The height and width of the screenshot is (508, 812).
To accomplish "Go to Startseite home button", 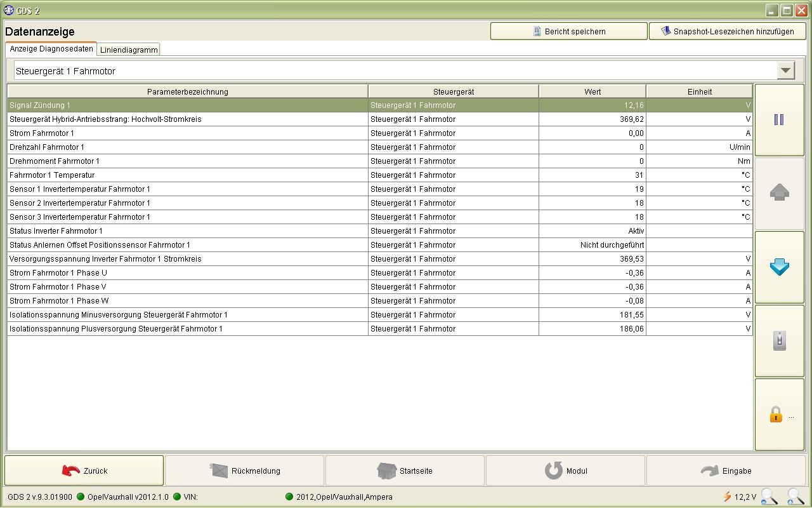I will coord(405,471).
